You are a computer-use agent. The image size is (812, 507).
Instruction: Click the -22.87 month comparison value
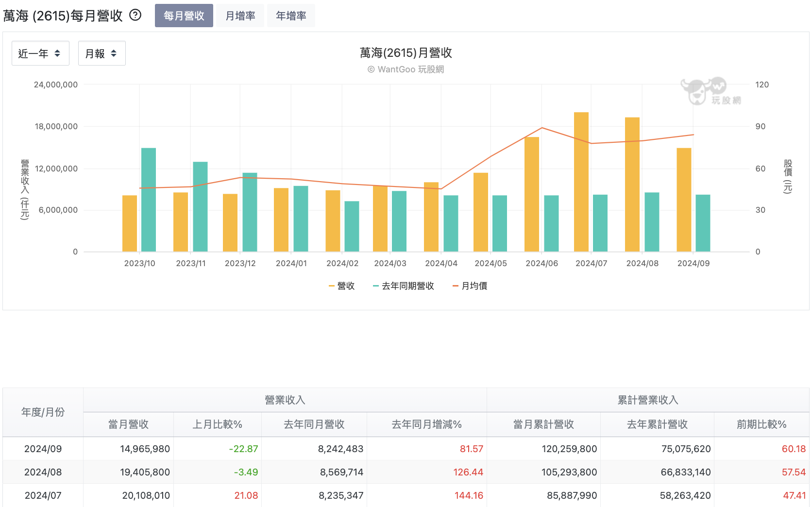coord(243,449)
